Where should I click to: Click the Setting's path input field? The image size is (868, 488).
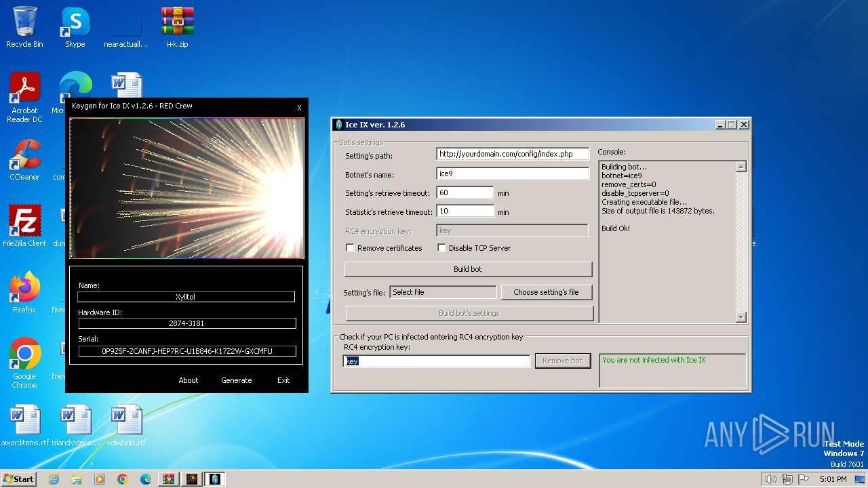coord(513,155)
